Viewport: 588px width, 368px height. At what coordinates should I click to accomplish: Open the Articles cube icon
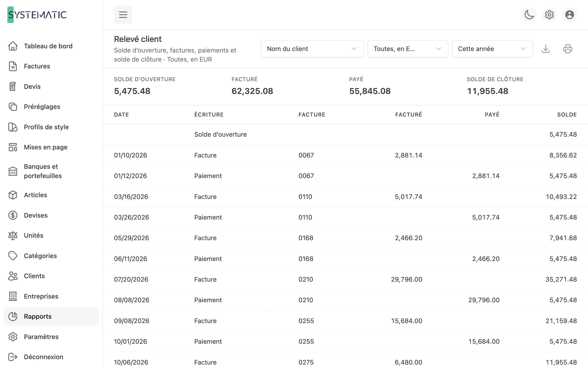13,195
